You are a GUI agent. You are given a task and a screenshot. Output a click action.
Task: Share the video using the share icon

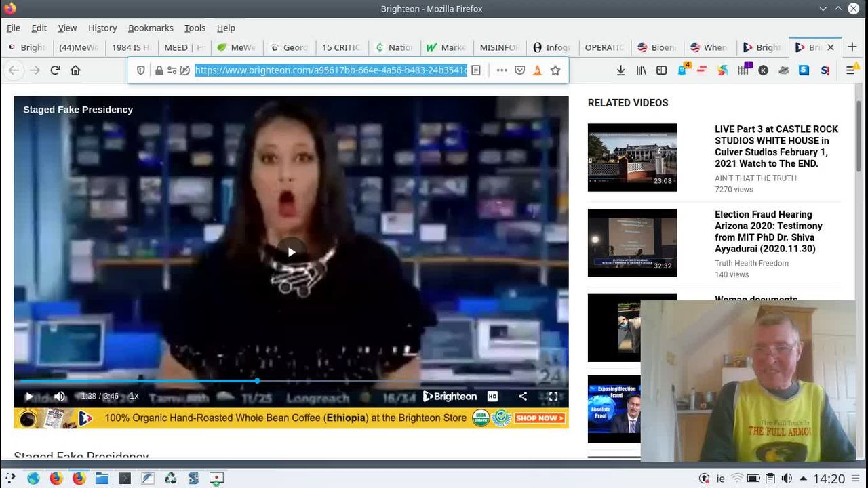[x=523, y=396]
